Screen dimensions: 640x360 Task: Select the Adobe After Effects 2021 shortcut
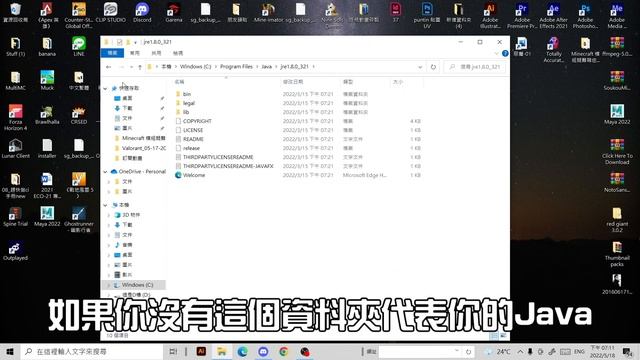[x=553, y=15]
